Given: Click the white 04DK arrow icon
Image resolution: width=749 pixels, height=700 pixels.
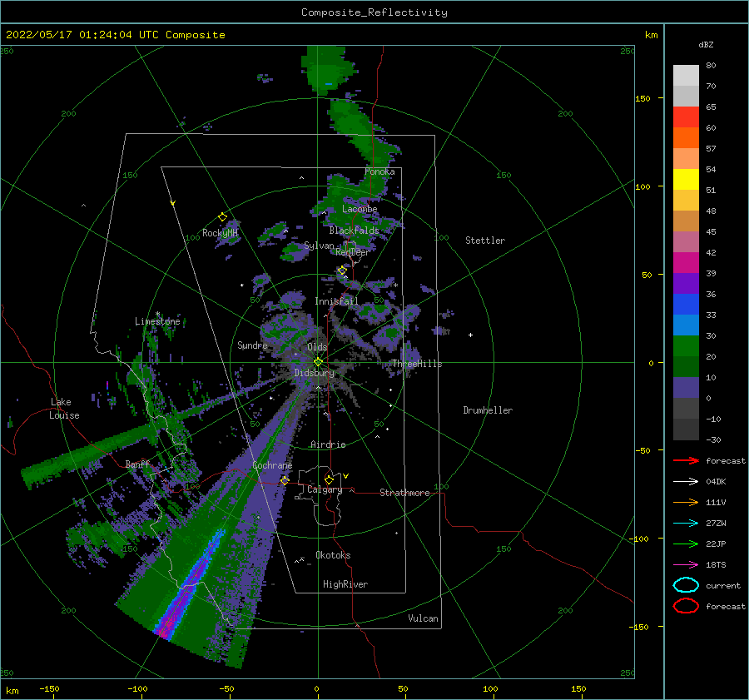Looking at the screenshot, I should coord(686,482).
